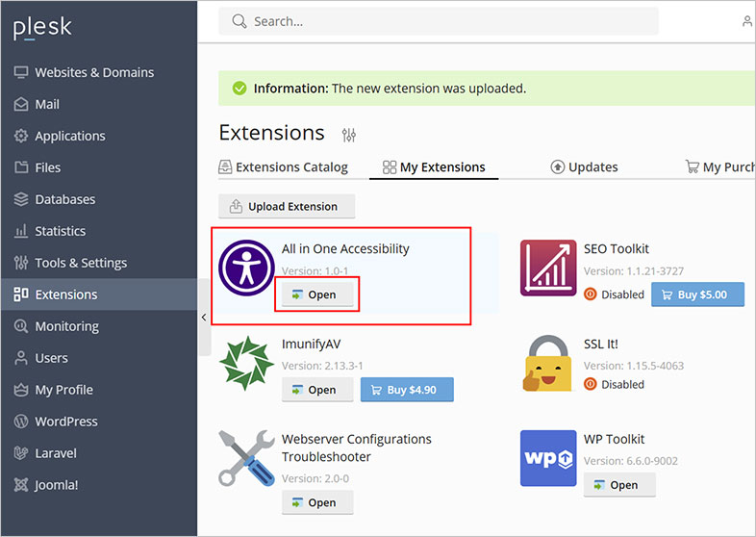Click the All in One Accessibility icon
Image resolution: width=756 pixels, height=537 pixels.
(247, 267)
